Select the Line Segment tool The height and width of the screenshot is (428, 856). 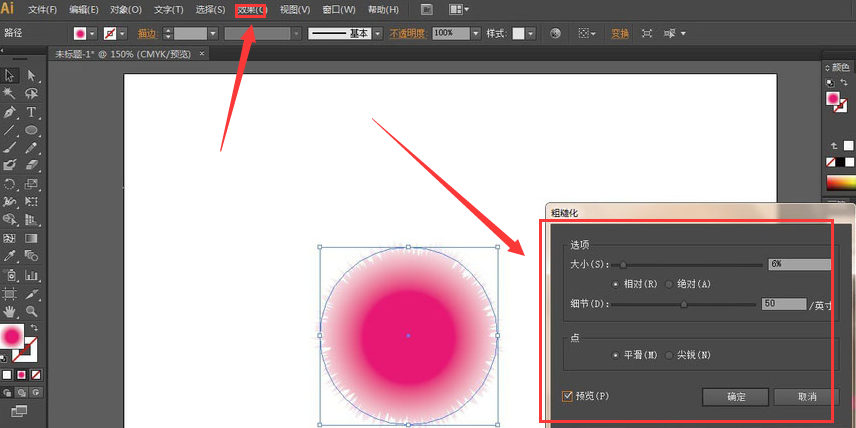coord(9,130)
